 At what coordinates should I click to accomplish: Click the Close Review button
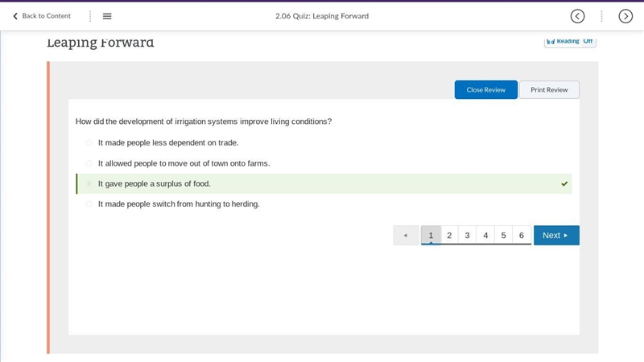(486, 89)
